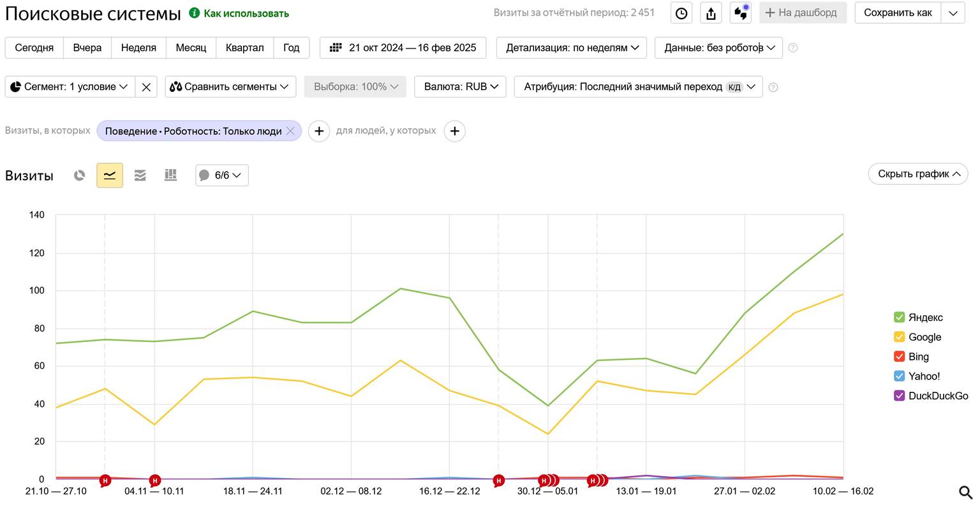Click help icon next to the attribution dropdown
Screen dimensions: 980x506
click(773, 87)
